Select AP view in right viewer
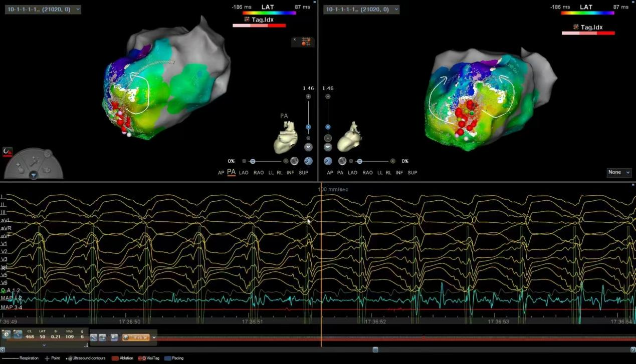The image size is (636, 364). (x=330, y=173)
